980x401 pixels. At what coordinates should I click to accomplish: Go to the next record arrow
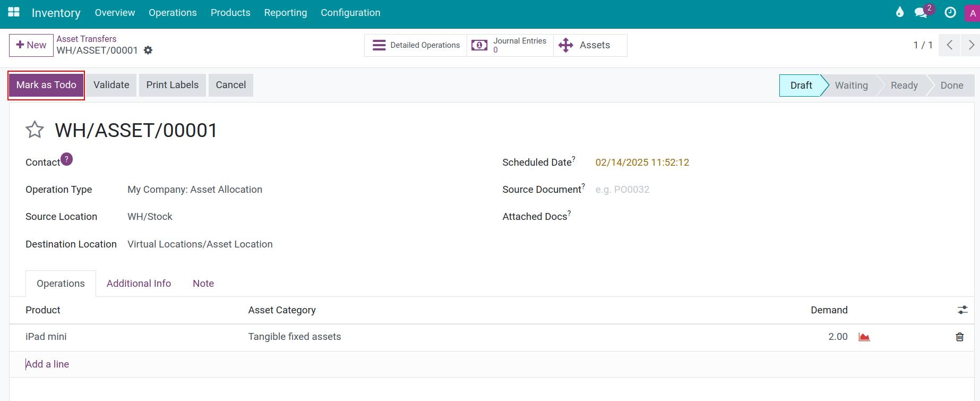pos(970,45)
